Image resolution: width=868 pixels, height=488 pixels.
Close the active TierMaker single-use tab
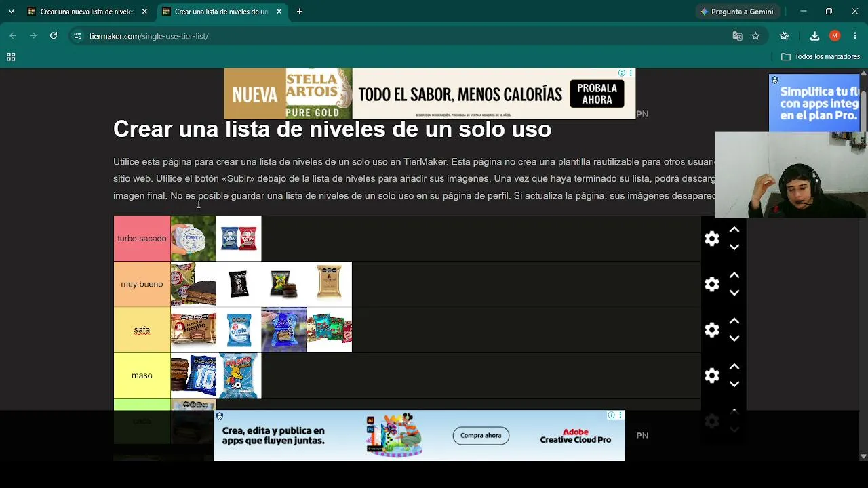tap(279, 12)
